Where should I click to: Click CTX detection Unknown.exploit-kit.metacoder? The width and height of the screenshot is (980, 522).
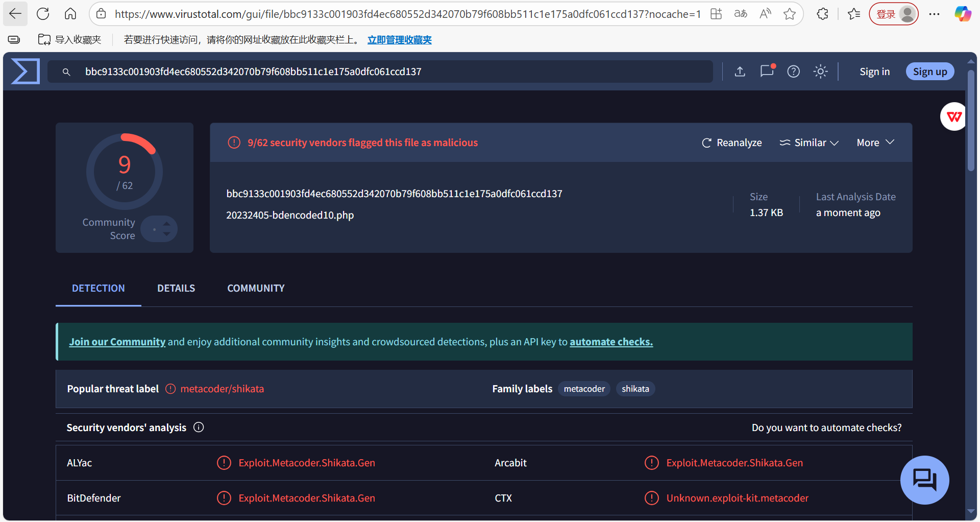pos(738,498)
